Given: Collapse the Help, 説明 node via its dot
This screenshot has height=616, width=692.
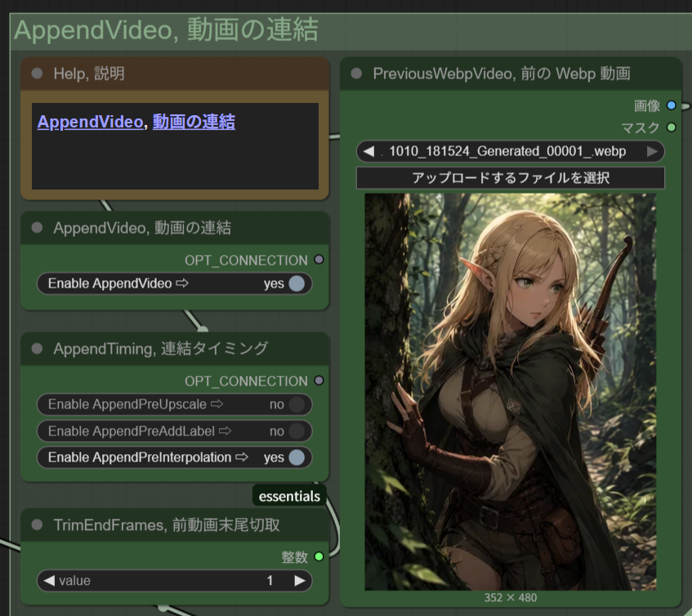Looking at the screenshot, I should [37, 74].
